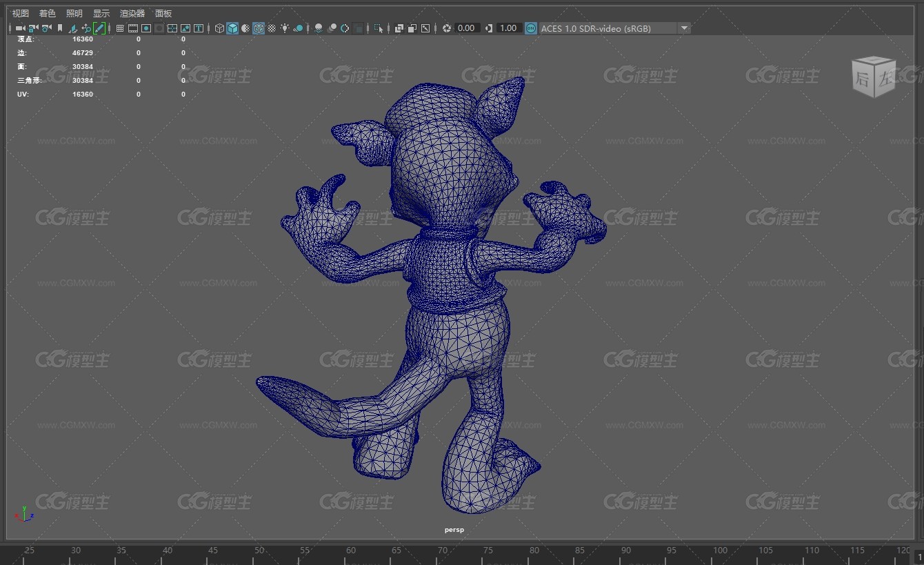Activate the 2D Pan/Zoom icon
Viewport: 924px width, 565px height.
point(86,28)
